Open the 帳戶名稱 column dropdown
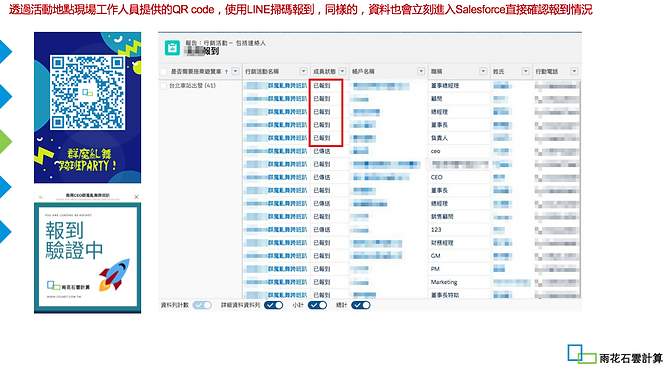This screenshot has height=369, width=667. 421,72
